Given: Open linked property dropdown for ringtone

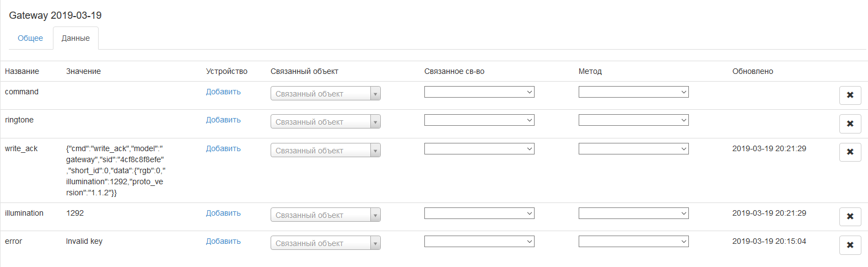Looking at the screenshot, I should tap(479, 120).
